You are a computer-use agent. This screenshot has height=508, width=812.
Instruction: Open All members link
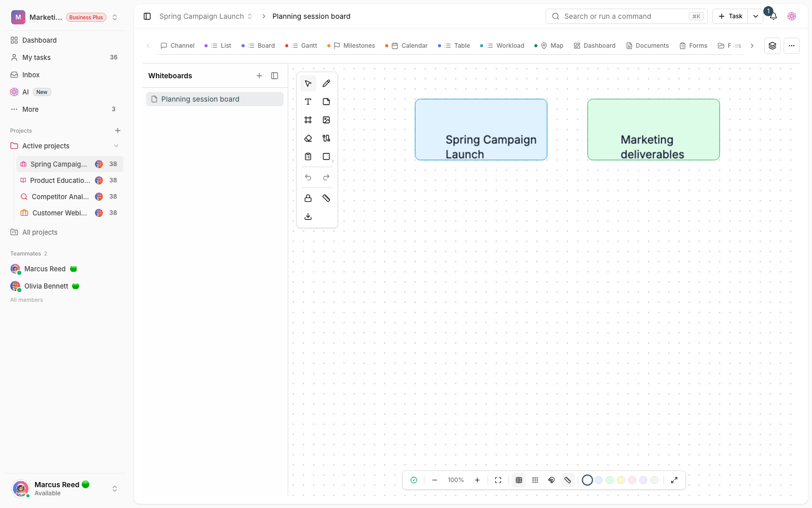[x=26, y=300]
